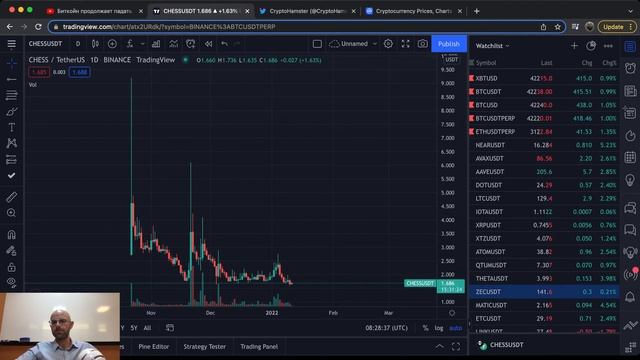Image resolution: width=640 pixels, height=360 pixels.
Task: Open the Fibonacci retracement tools
Action: pos(11,95)
